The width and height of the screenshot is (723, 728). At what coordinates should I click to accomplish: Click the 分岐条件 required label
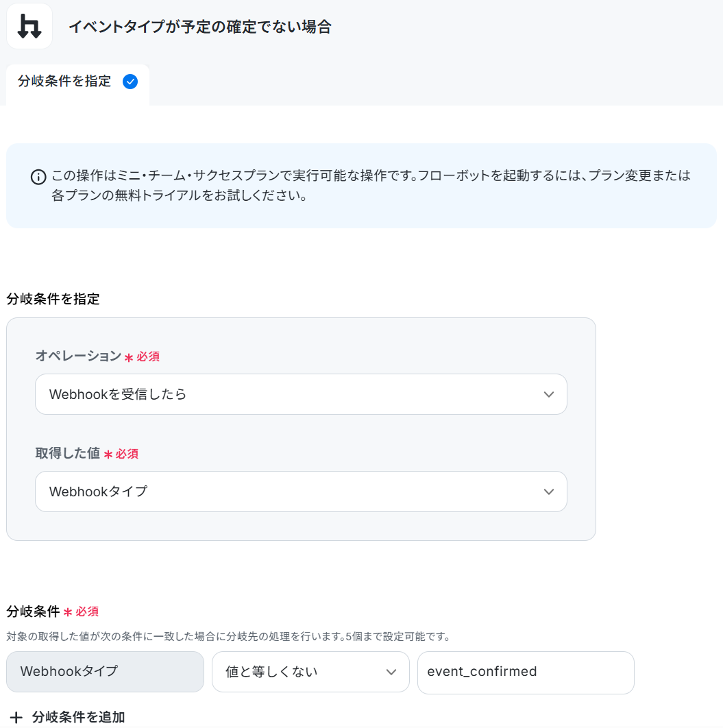pos(53,611)
